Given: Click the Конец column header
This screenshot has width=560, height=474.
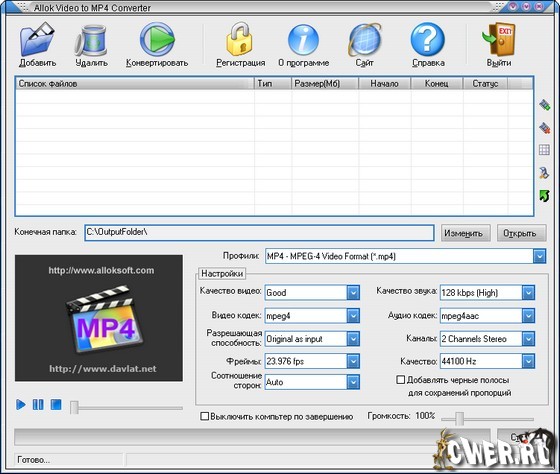Looking at the screenshot, I should pyautogui.click(x=437, y=84).
